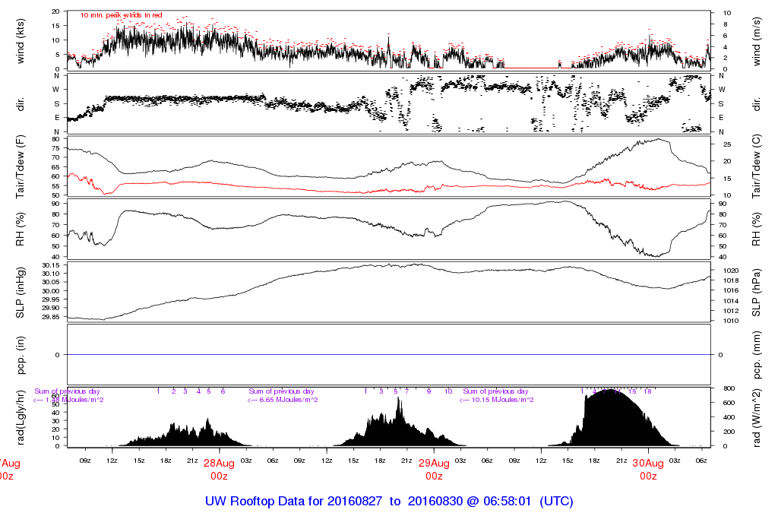Click the 'pcp. (mm)' axis label

(756, 355)
